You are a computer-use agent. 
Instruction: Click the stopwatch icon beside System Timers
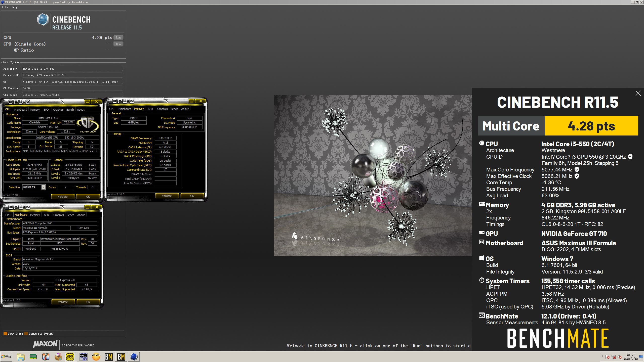pos(481,280)
